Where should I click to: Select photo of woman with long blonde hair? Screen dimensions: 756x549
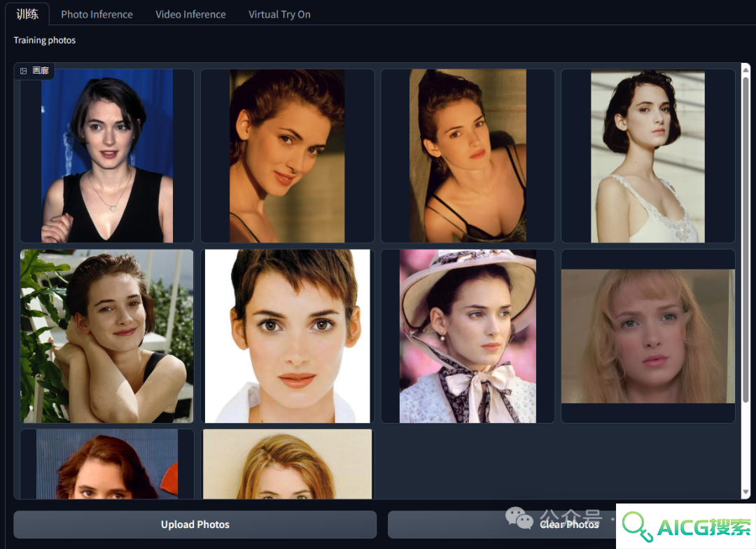[x=648, y=336]
